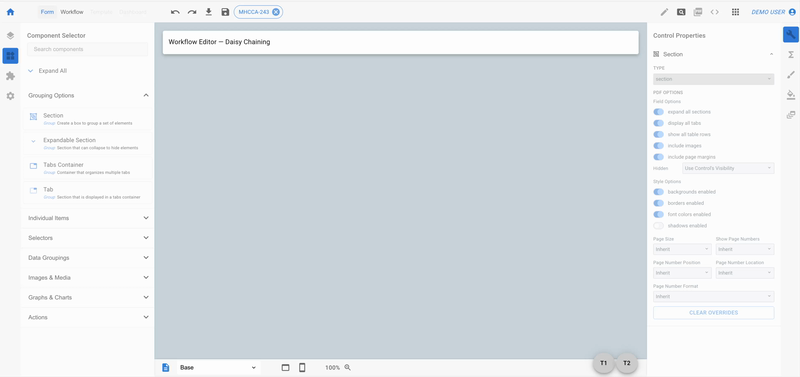Click the Clear Overrides button

click(713, 313)
